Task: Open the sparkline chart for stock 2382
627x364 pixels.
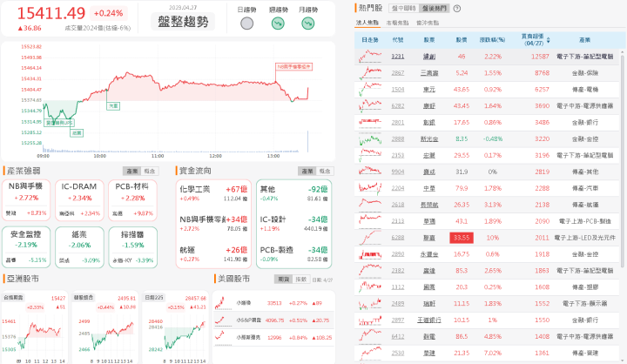Action: (370, 271)
